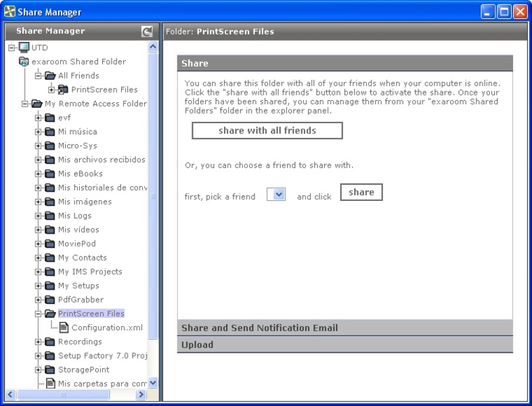The height and width of the screenshot is (406, 532).
Task: Collapse the My Remote Access Folder node
Action: coord(25,104)
